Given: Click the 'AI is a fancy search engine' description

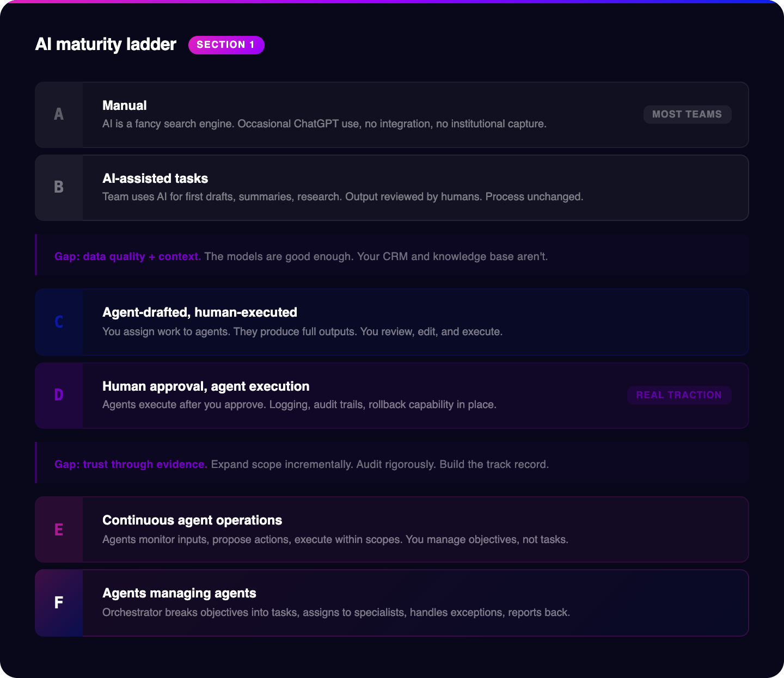Looking at the screenshot, I should pos(324,124).
